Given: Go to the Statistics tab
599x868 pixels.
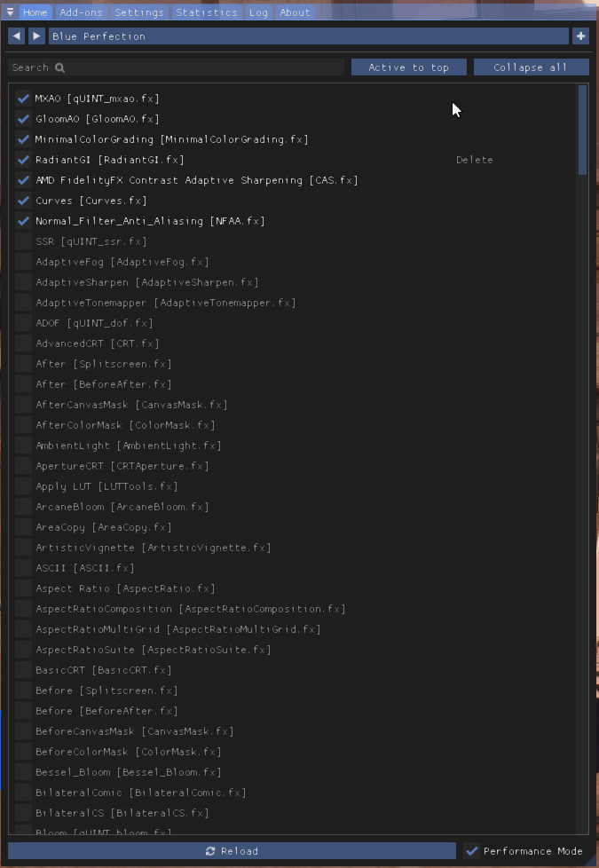Looking at the screenshot, I should 206,12.
